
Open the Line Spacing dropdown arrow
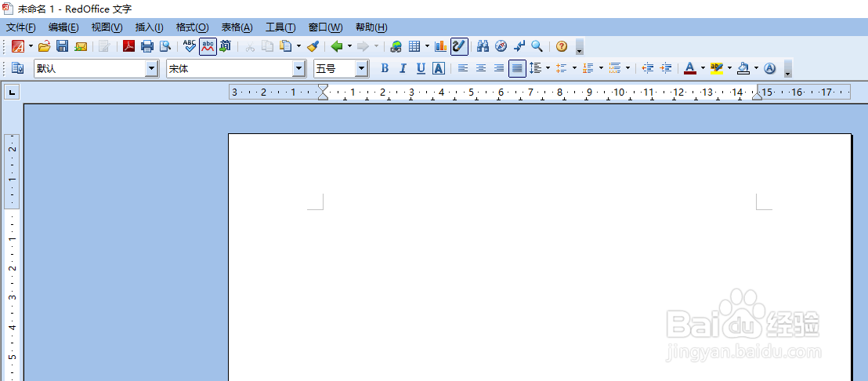point(548,68)
